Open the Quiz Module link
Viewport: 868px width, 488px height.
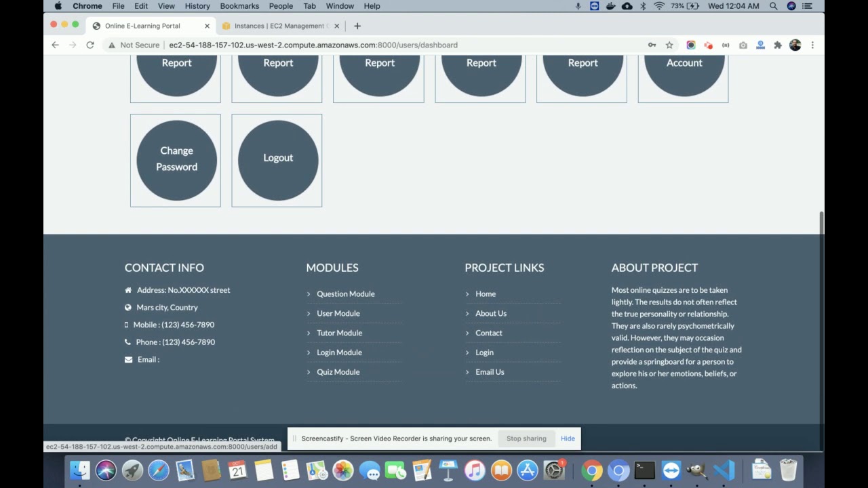pyautogui.click(x=338, y=372)
